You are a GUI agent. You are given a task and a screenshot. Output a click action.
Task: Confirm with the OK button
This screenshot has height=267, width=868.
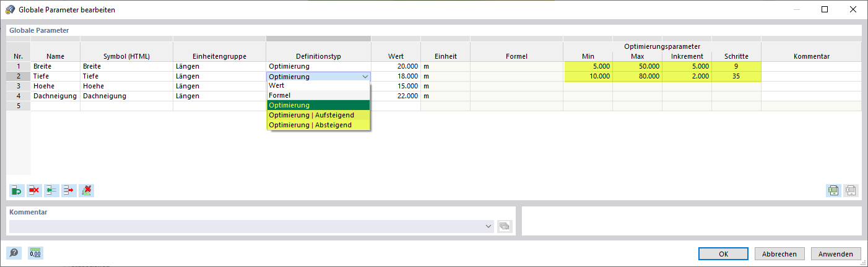tap(724, 253)
